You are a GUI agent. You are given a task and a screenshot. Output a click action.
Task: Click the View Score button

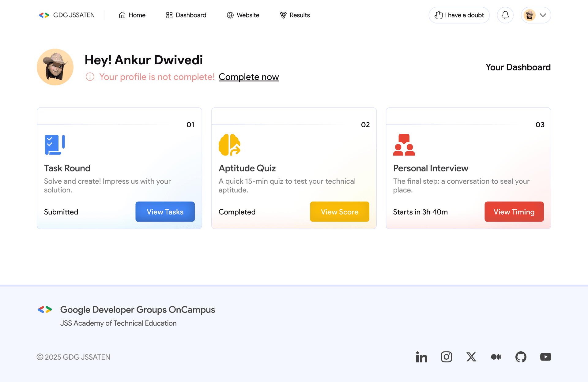click(339, 212)
